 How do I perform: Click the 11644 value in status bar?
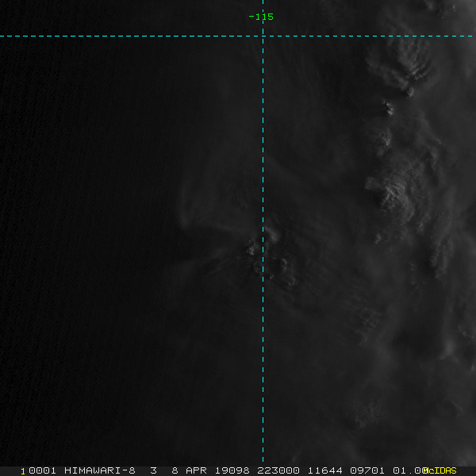click(x=325, y=470)
